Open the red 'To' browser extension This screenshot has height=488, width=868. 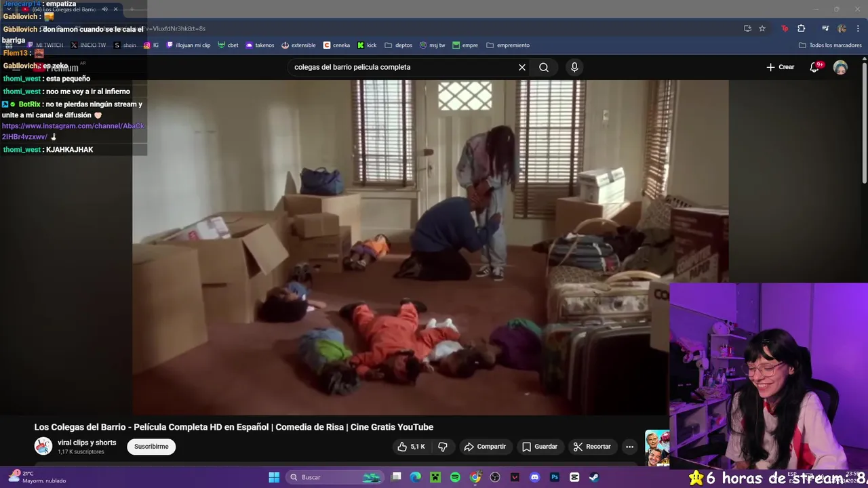(785, 28)
